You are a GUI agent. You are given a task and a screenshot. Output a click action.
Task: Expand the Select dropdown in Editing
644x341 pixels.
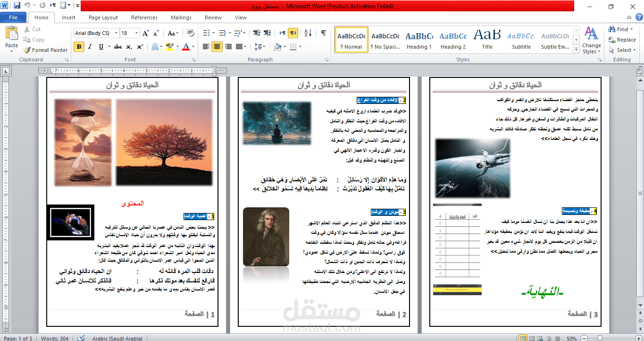click(623, 50)
